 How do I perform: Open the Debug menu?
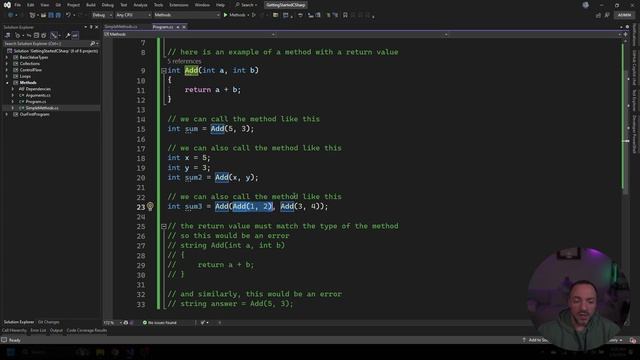pos(108,5)
